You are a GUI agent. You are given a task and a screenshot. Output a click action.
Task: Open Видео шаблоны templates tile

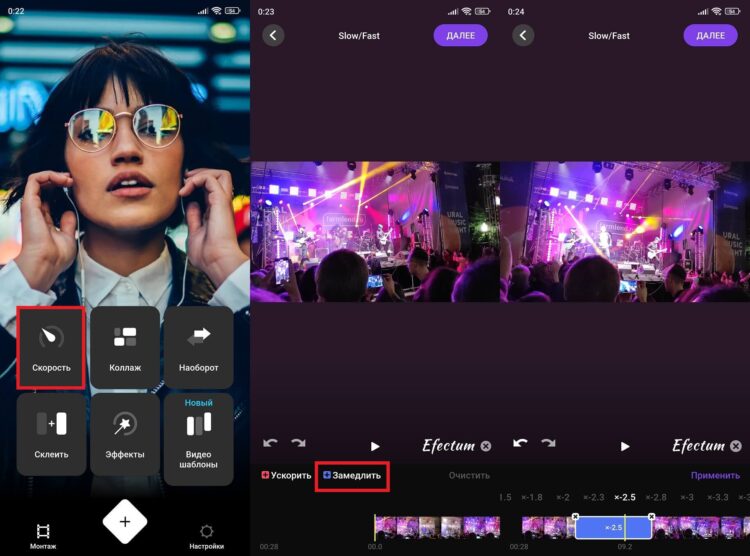tap(199, 439)
